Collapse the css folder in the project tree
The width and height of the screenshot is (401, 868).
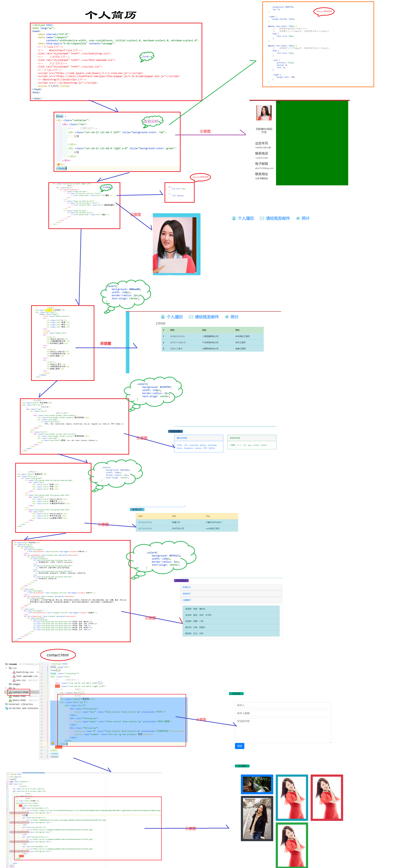tap(6, 668)
